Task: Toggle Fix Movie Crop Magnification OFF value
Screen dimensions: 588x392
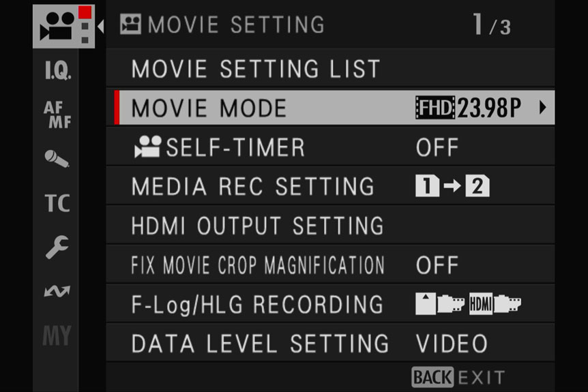Action: click(437, 265)
